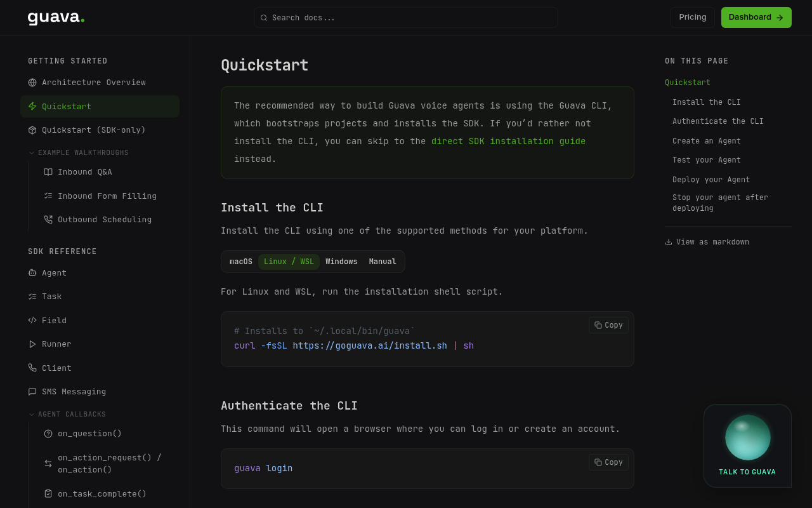Click the arrows icon beside on_action_request()
The width and height of the screenshot is (812, 508).
coord(48,464)
